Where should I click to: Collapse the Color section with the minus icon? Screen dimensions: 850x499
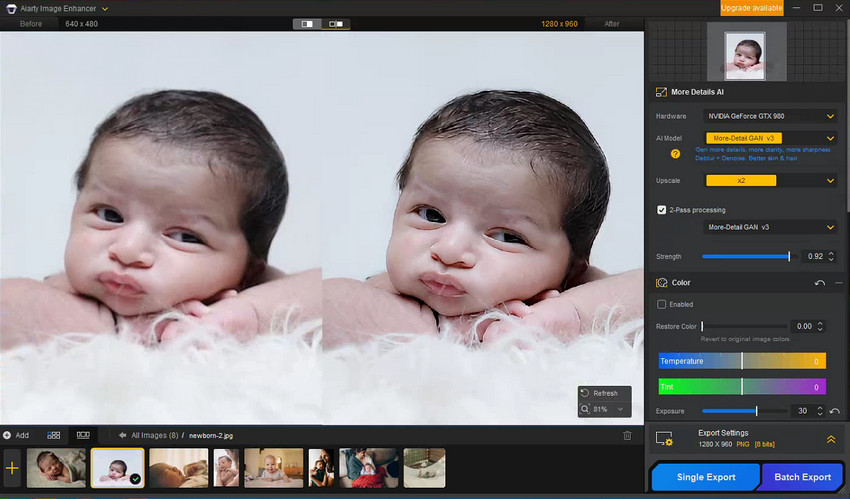click(x=839, y=283)
